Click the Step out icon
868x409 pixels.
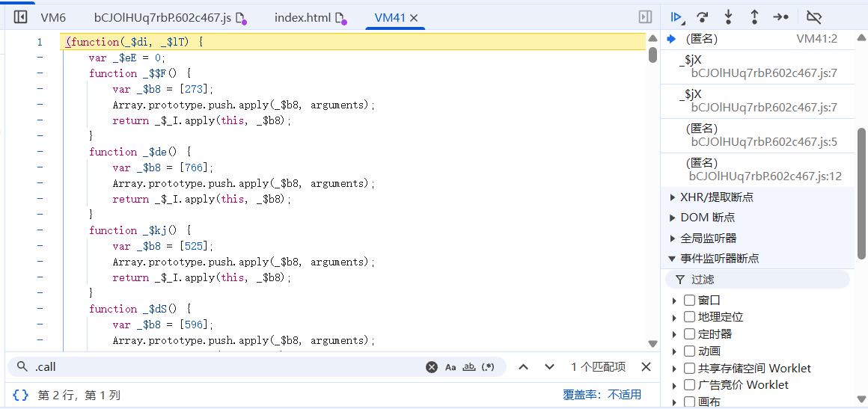pos(754,16)
